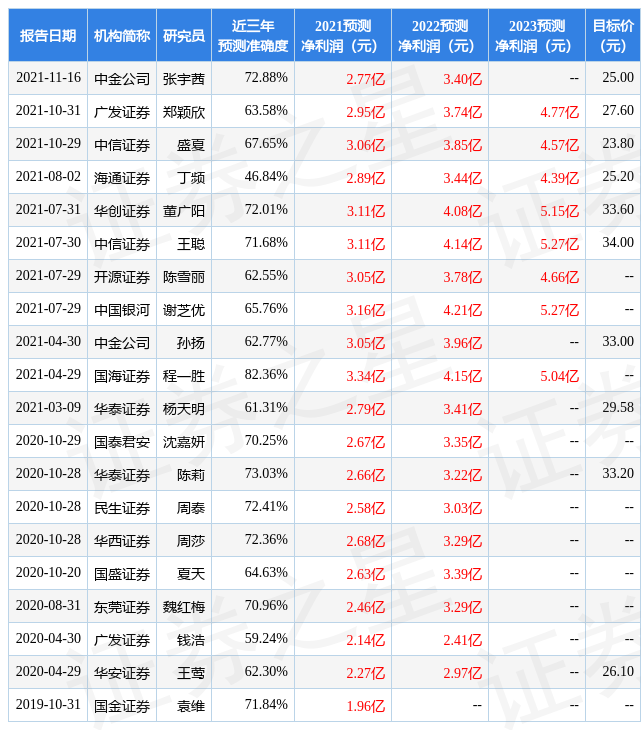Select institution 华安证券
This screenshot has width=641, height=730.
click(x=122, y=674)
